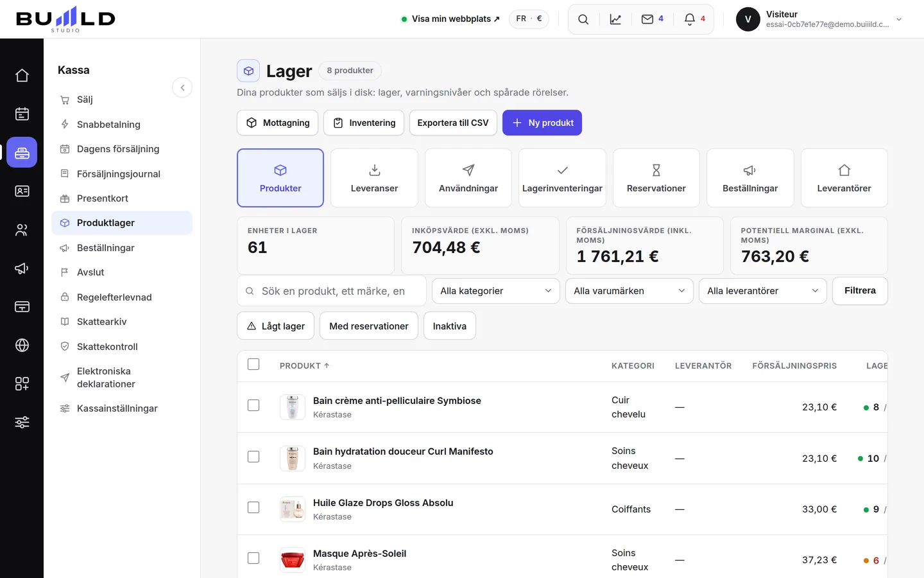Viewport: 924px width, 578px height.
Task: Click the Mottagning button
Action: pos(278,123)
